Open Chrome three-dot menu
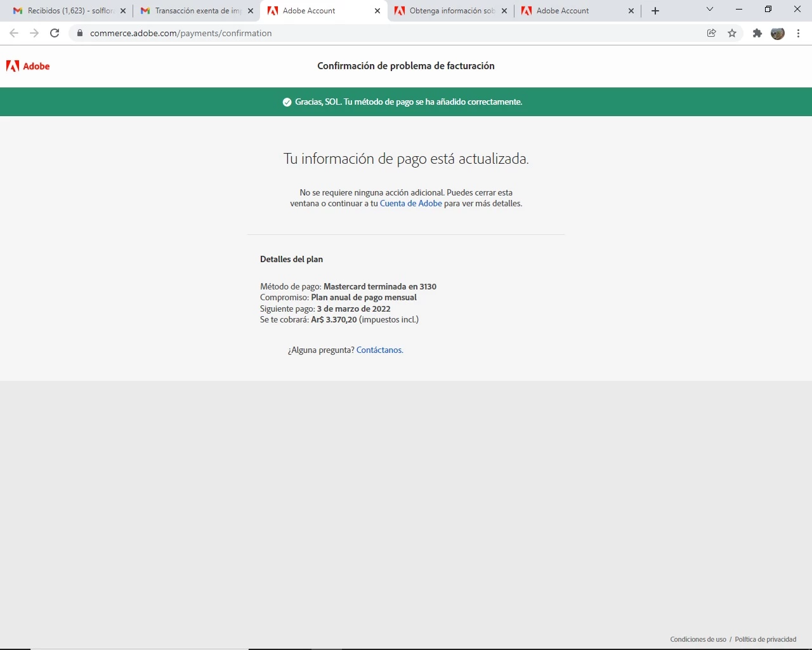The image size is (812, 650). [798, 33]
